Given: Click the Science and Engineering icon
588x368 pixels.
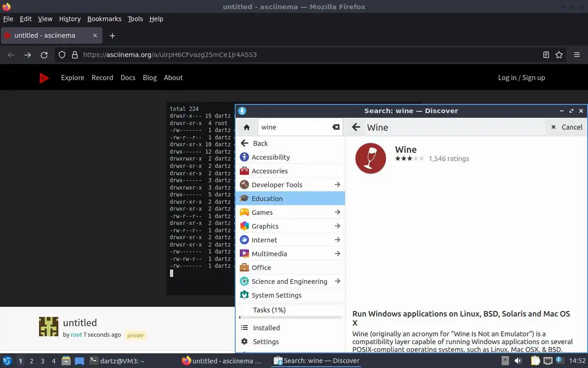Looking at the screenshot, I should coord(244,282).
